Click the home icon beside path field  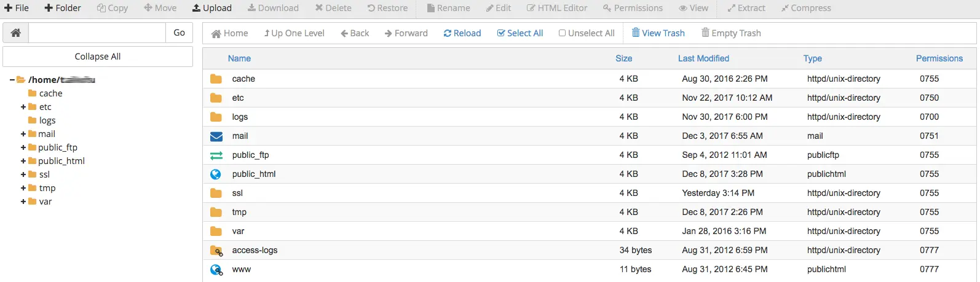pos(16,33)
